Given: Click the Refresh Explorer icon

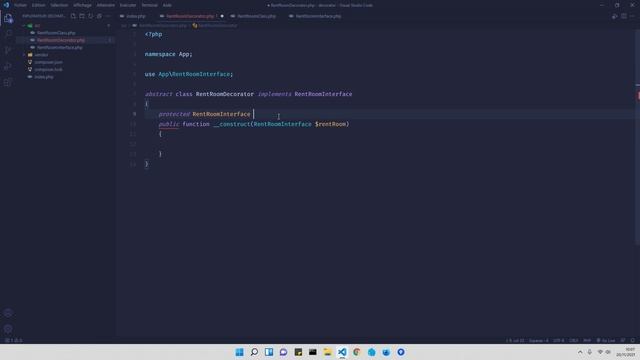Looking at the screenshot, I should point(91,16).
